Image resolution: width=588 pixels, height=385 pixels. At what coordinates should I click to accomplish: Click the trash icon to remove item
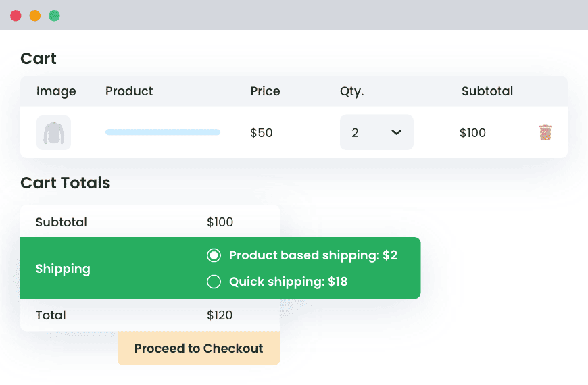(545, 132)
